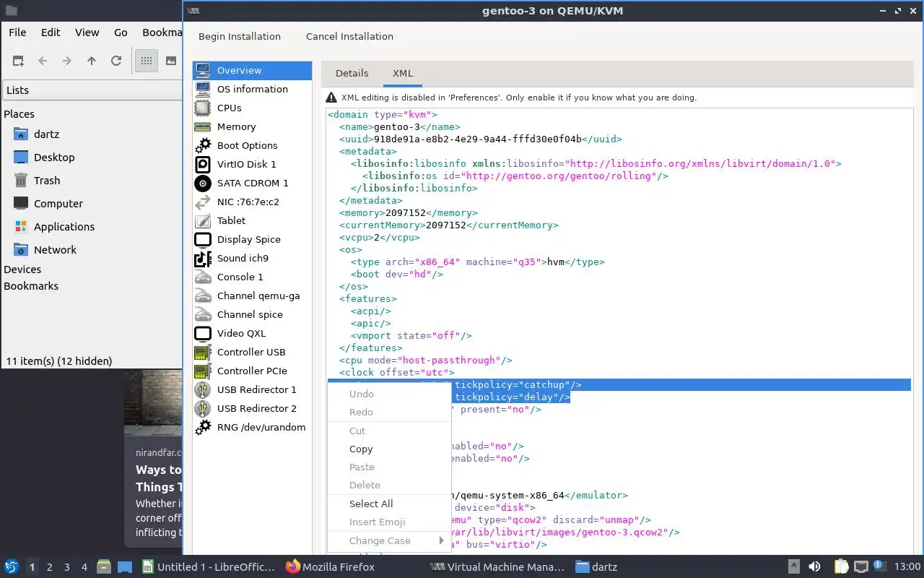Screen dimensions: 924x578
Task: Click the network tray icon
Action: [x=861, y=567]
